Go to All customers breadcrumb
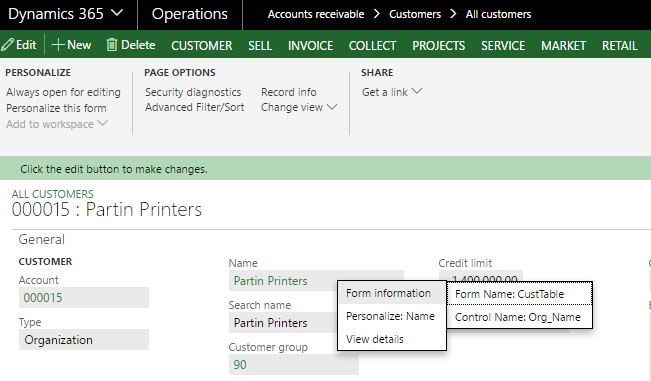The height and width of the screenshot is (381, 651). point(498,14)
